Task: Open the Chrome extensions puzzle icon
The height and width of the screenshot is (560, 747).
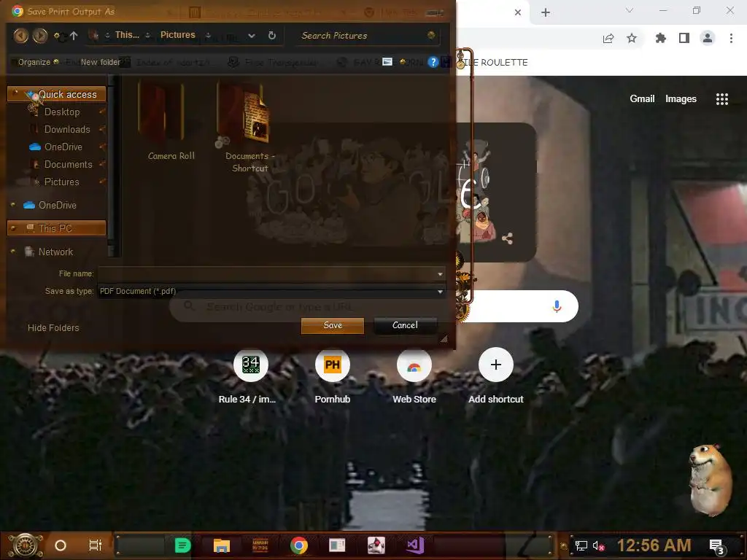Action: (x=661, y=38)
